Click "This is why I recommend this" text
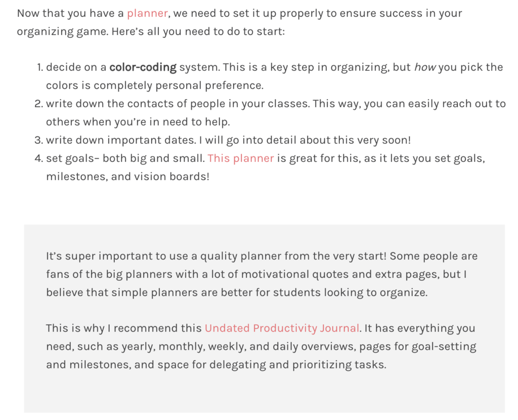Image resolution: width=518 pixels, height=420 pixels. [x=124, y=328]
